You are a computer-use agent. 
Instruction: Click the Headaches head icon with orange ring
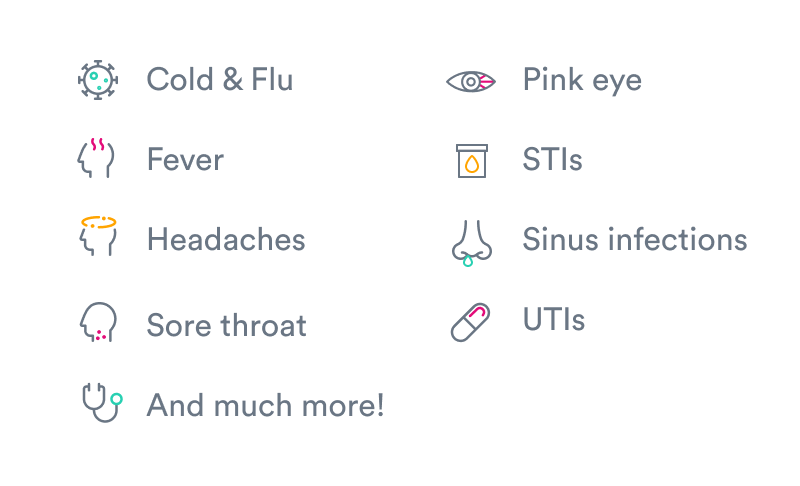98,238
